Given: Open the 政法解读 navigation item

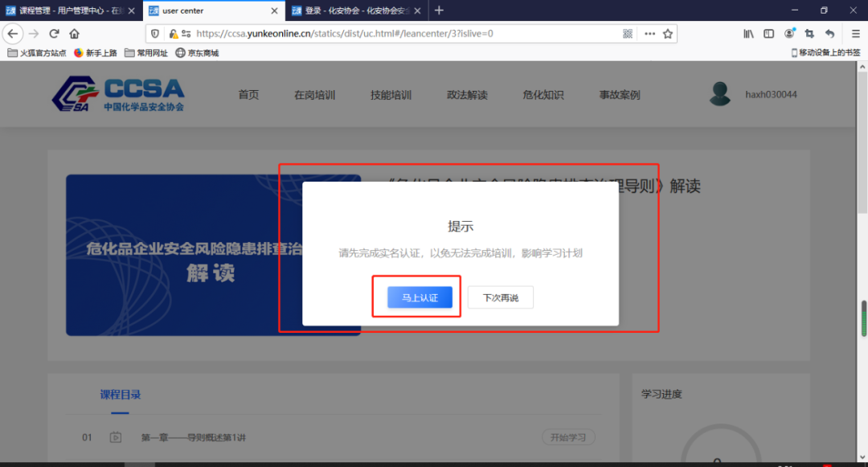Looking at the screenshot, I should click(x=467, y=95).
